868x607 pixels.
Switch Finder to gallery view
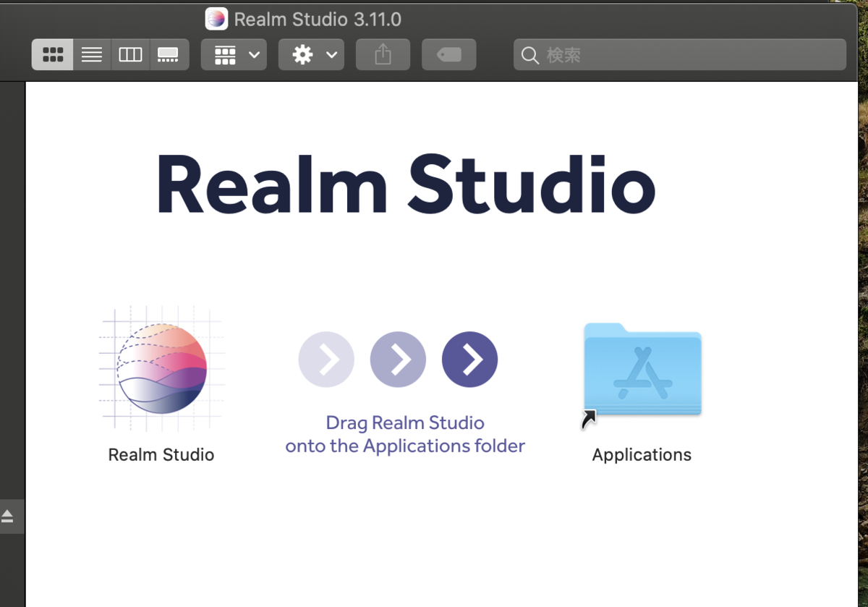coord(169,55)
